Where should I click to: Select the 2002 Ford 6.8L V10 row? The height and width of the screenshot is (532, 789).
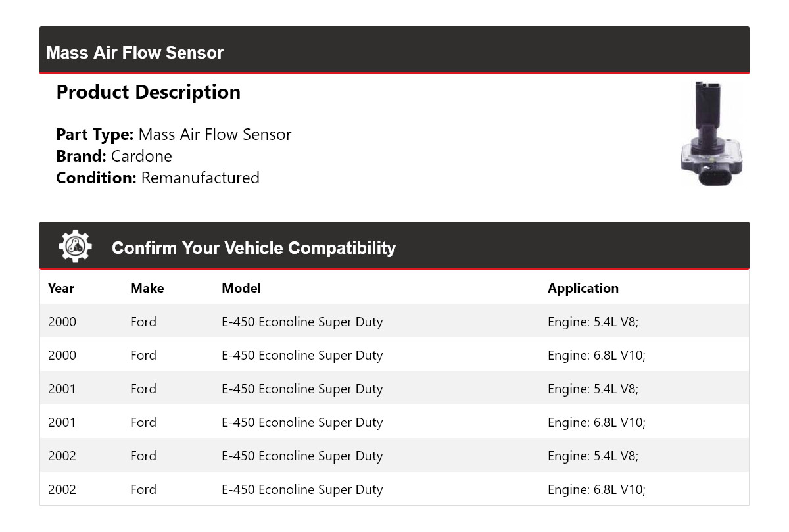(394, 489)
